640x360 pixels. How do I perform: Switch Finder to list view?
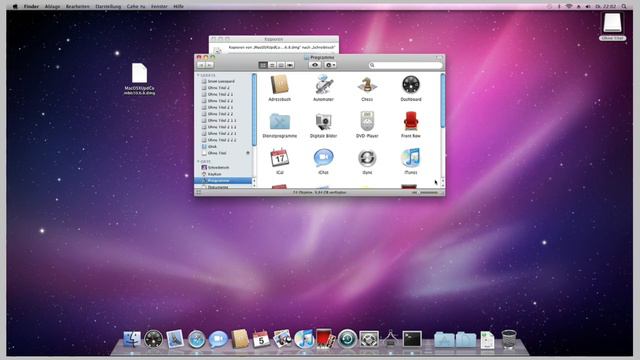pyautogui.click(x=272, y=65)
